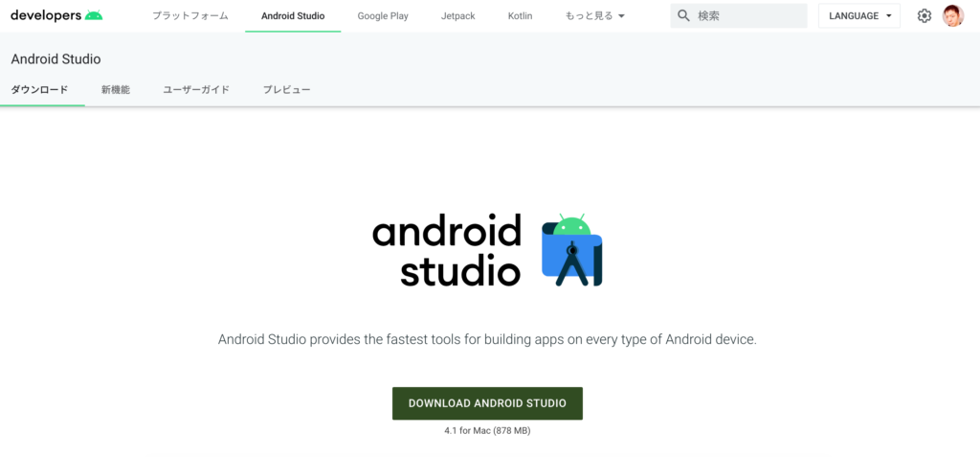Select the ダウンロード tab
This screenshot has width=980, height=457.
(39, 89)
